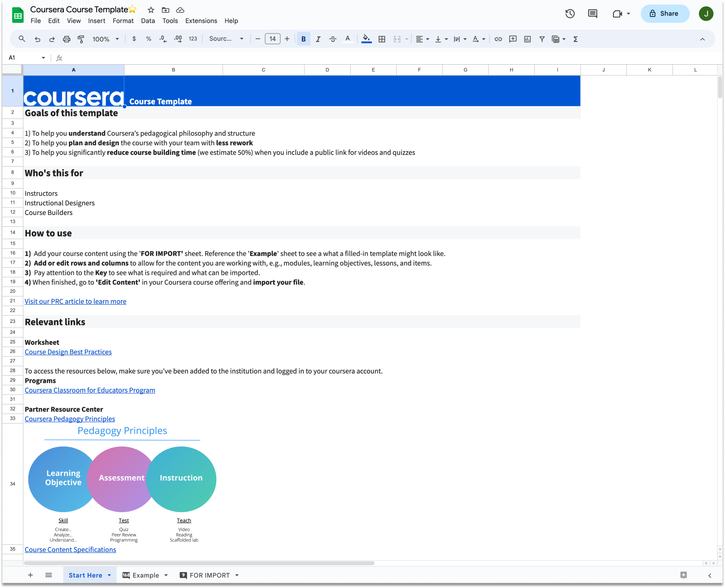
Task: Open the Course Design Best Practices link
Action: point(68,352)
